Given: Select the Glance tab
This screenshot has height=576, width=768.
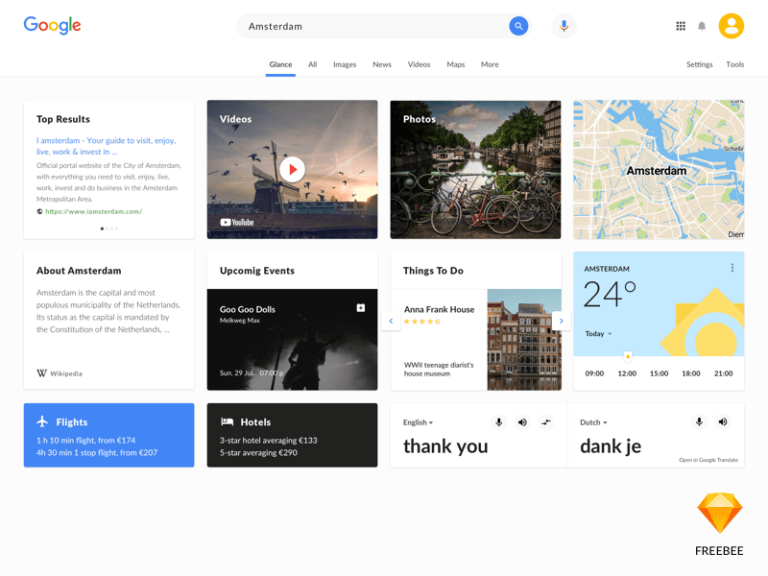Looking at the screenshot, I should (281, 64).
